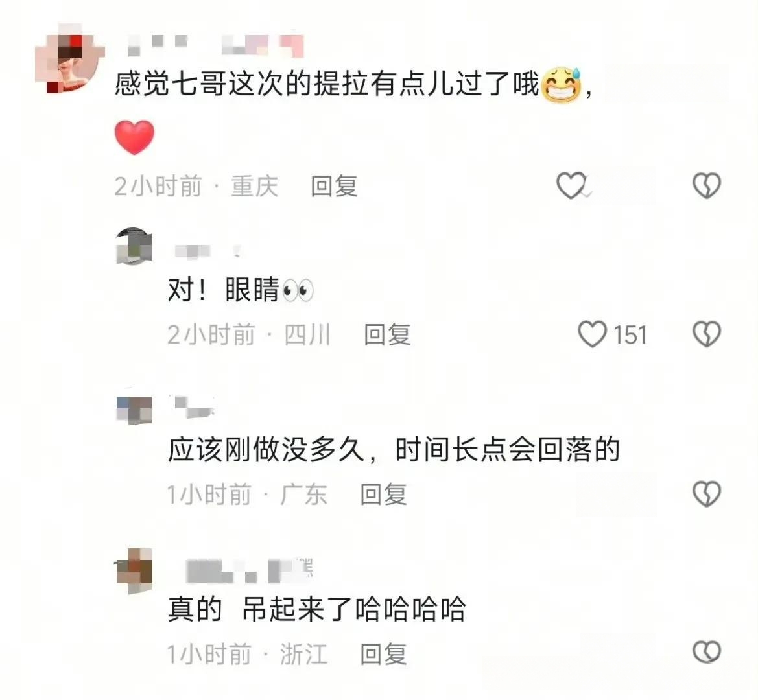
Task: Click 回复 under the 广东 comment
Action: tap(383, 495)
